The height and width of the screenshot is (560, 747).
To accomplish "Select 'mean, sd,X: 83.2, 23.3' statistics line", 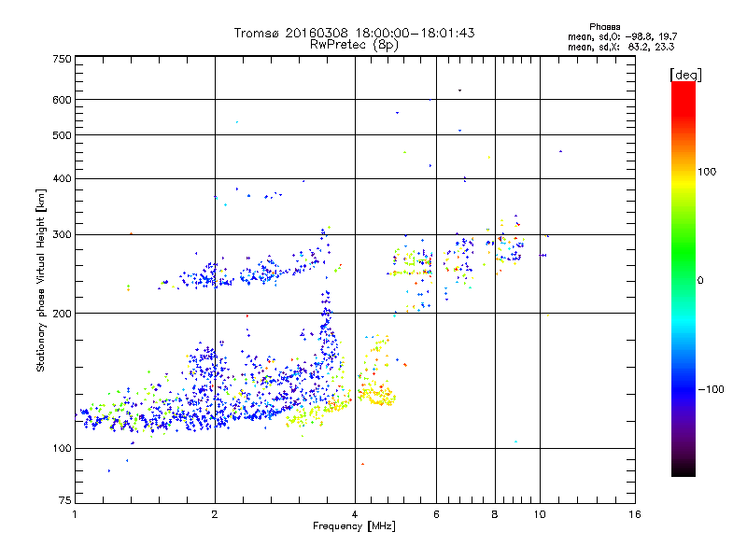I will tap(621, 47).
